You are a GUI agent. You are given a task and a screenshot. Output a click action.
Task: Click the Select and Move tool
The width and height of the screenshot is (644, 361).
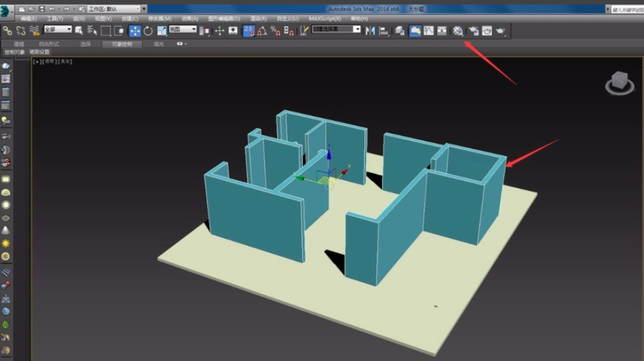[x=135, y=31]
